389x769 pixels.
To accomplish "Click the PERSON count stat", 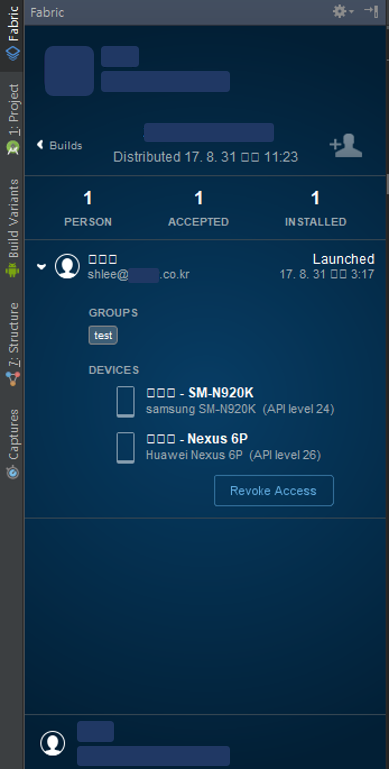I will click(x=88, y=210).
